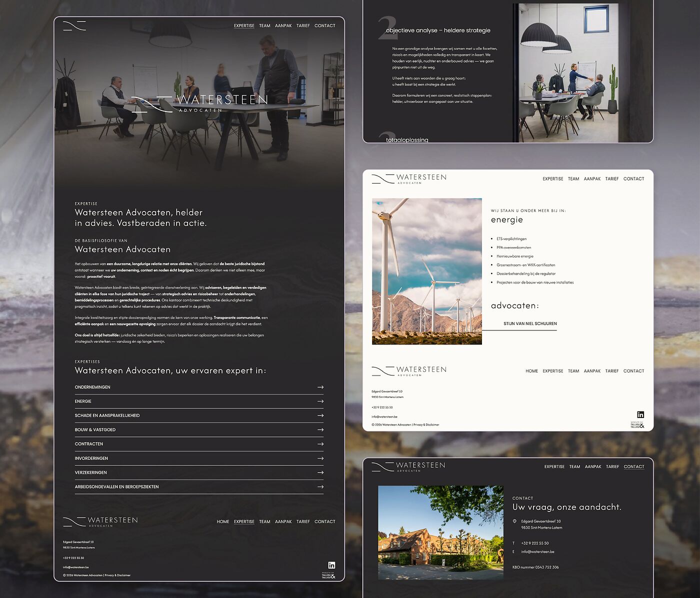Click the "energie" heading on the white page
700x598 pixels.
coord(507,219)
